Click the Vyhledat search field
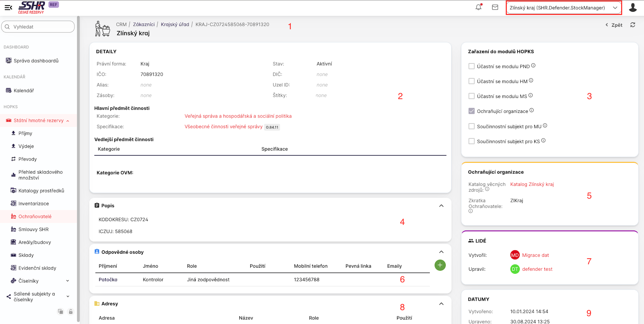This screenshot has height=324, width=644. click(x=38, y=27)
